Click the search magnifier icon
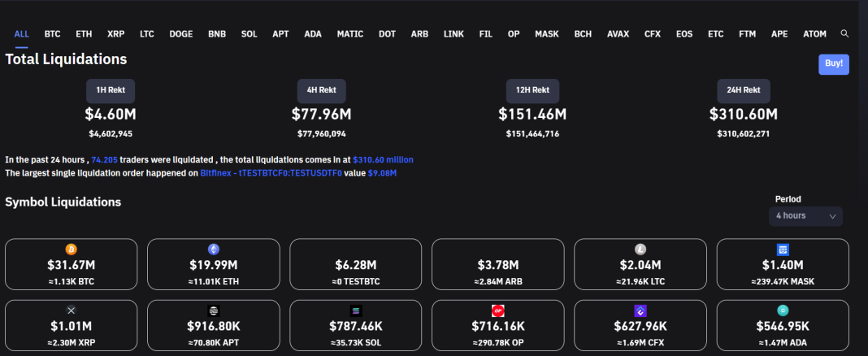Screen dimensions: 868x356 [844, 34]
